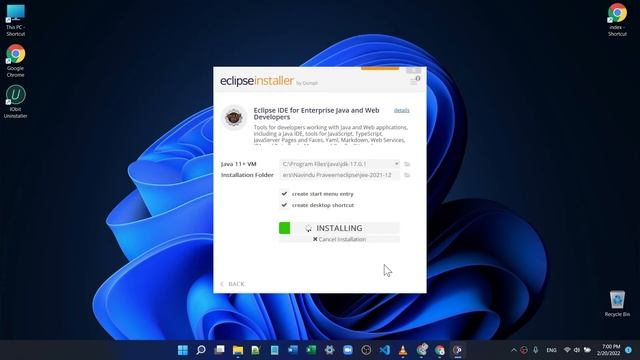Browse for the Java VM folder
The width and height of the screenshot is (640, 360).
click(407, 164)
